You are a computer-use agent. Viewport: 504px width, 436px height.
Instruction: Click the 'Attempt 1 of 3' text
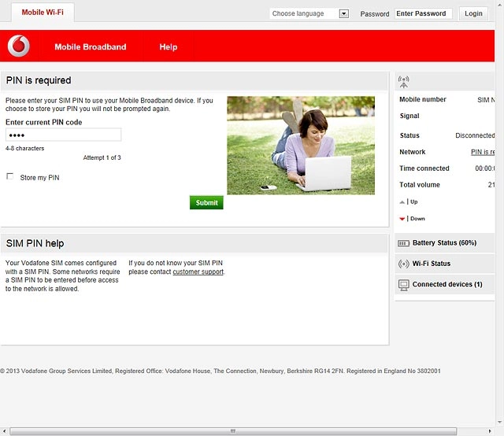tap(102, 157)
